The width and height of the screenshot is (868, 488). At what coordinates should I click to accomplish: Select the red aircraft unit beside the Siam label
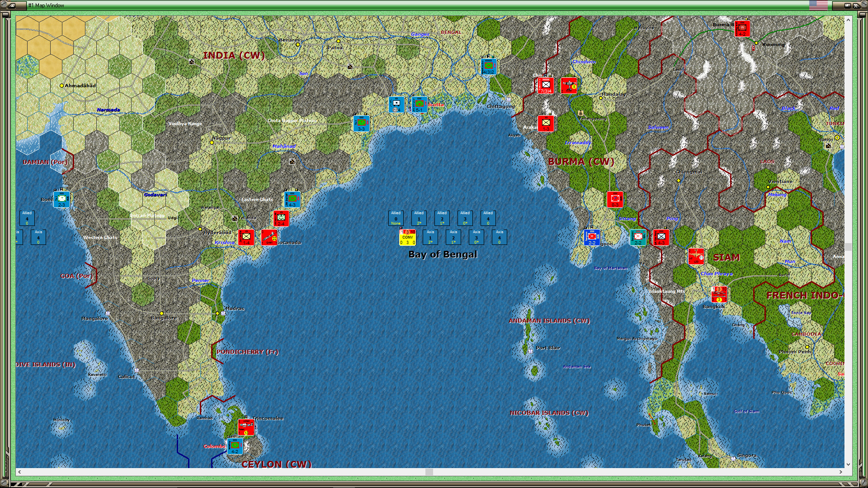point(696,256)
